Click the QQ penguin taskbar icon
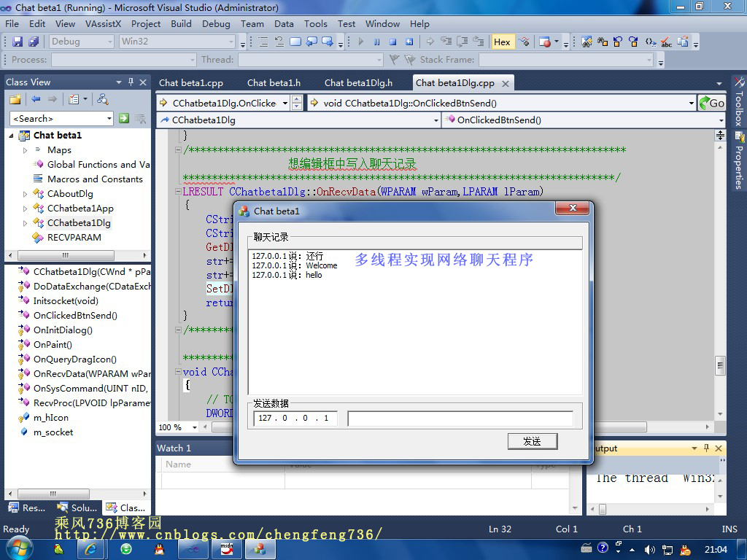 pyautogui.click(x=160, y=550)
